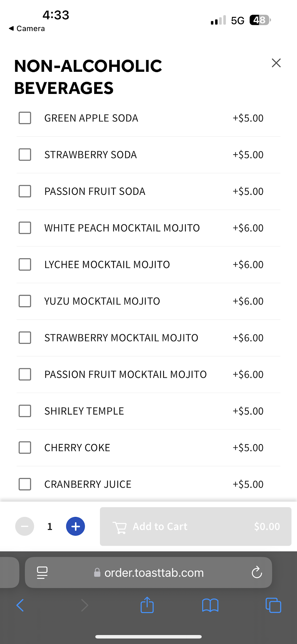Choose the Shirley Temple checkbox

point(25,411)
